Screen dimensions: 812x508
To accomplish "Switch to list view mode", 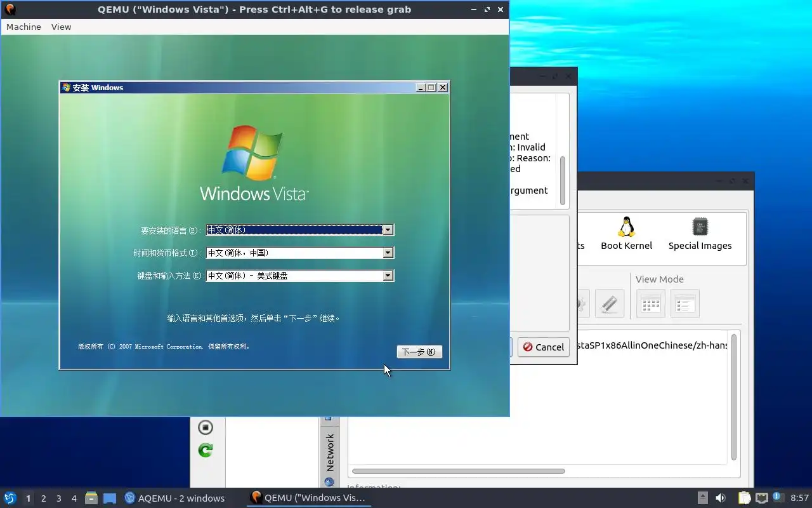I will (x=684, y=304).
